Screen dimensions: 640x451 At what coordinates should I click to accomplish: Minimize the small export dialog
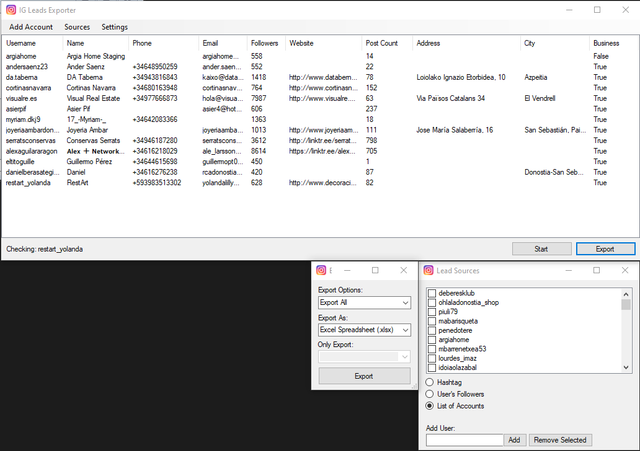(x=350, y=270)
